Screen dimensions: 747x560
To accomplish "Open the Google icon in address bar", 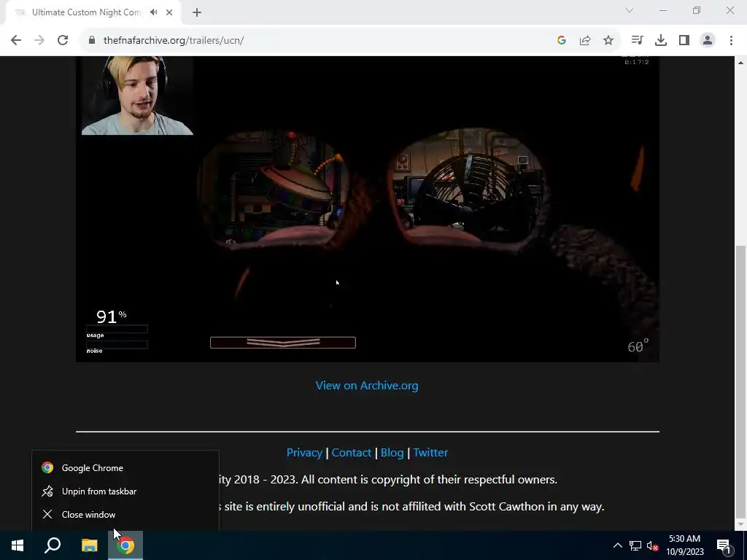I will point(562,41).
